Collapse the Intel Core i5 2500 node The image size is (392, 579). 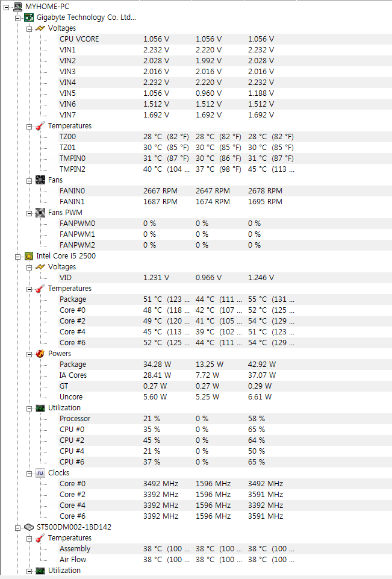coord(17,257)
